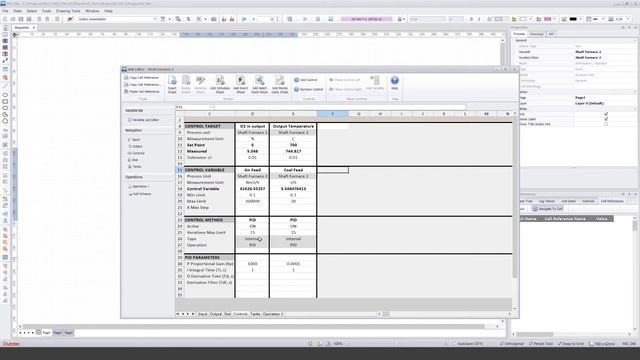Viewport: 640px width, 360px height.
Task: Click the pink simulation time field in toolbar
Action: point(367,19)
